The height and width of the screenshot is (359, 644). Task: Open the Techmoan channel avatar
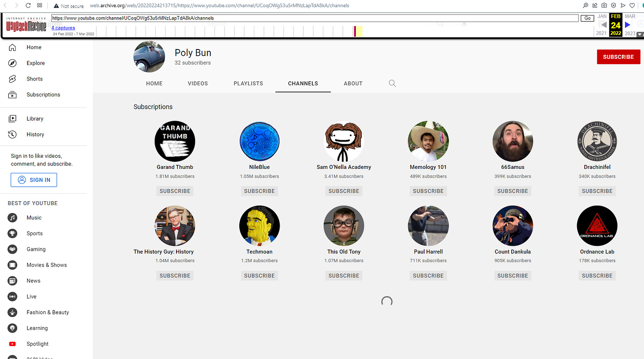pyautogui.click(x=259, y=226)
